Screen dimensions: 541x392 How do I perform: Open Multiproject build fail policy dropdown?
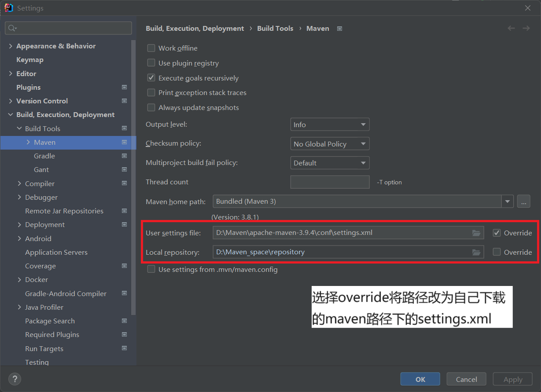330,163
